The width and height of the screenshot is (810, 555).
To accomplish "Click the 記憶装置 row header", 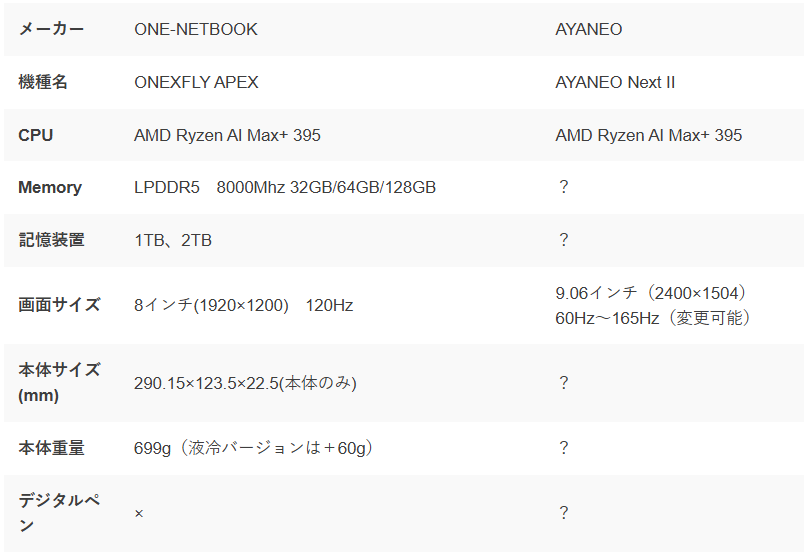I will [51, 240].
